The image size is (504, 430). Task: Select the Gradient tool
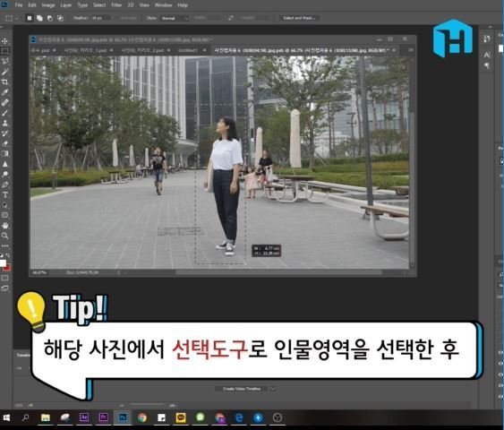[4, 154]
